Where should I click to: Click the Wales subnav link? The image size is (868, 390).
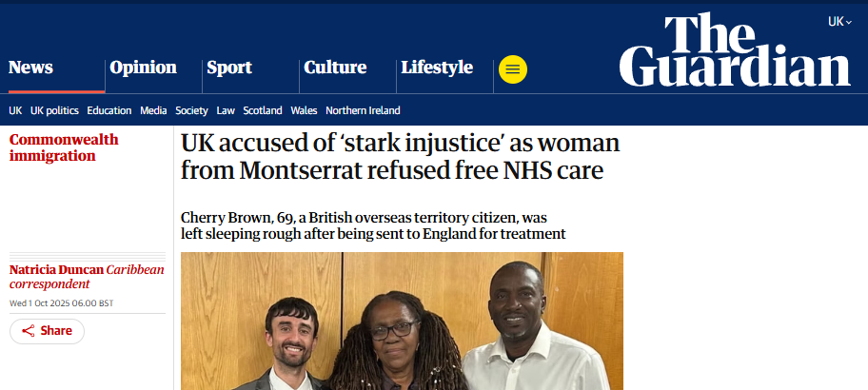304,110
